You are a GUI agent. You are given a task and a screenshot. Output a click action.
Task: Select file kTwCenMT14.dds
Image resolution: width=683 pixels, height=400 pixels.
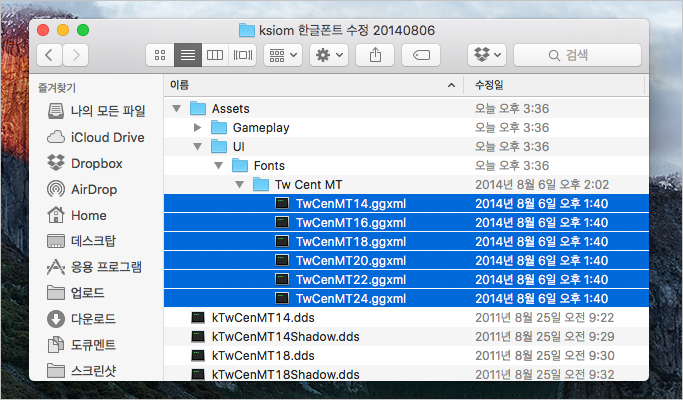point(406,318)
